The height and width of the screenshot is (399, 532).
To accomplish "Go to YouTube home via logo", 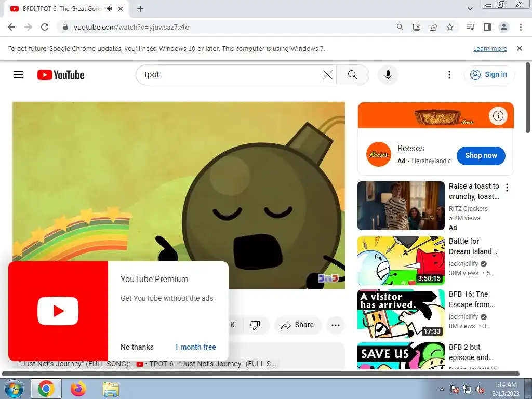I will tap(61, 75).
